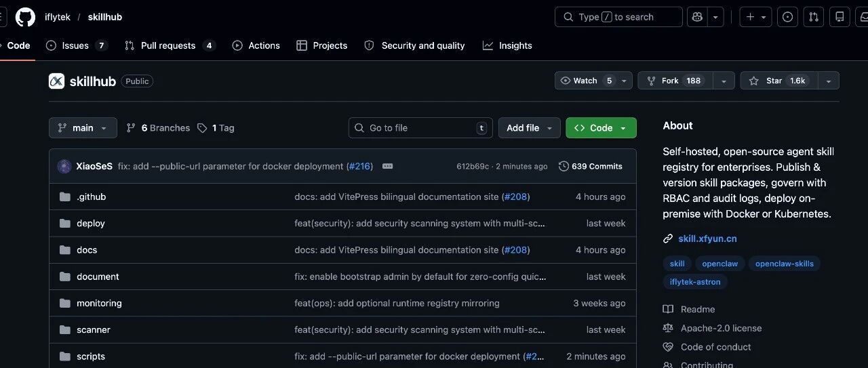Screen dimensions: 868x368
Task: Click the issues count badge 7
Action: tap(101, 45)
